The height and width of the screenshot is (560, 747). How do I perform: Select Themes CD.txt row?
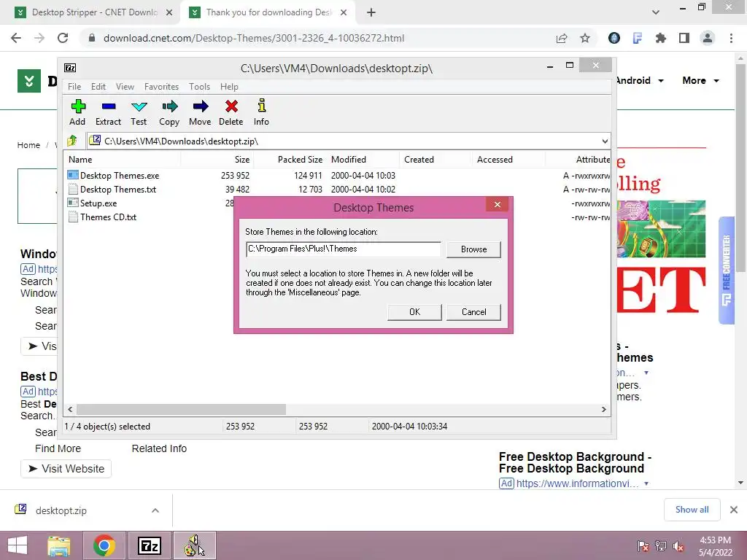point(337,217)
